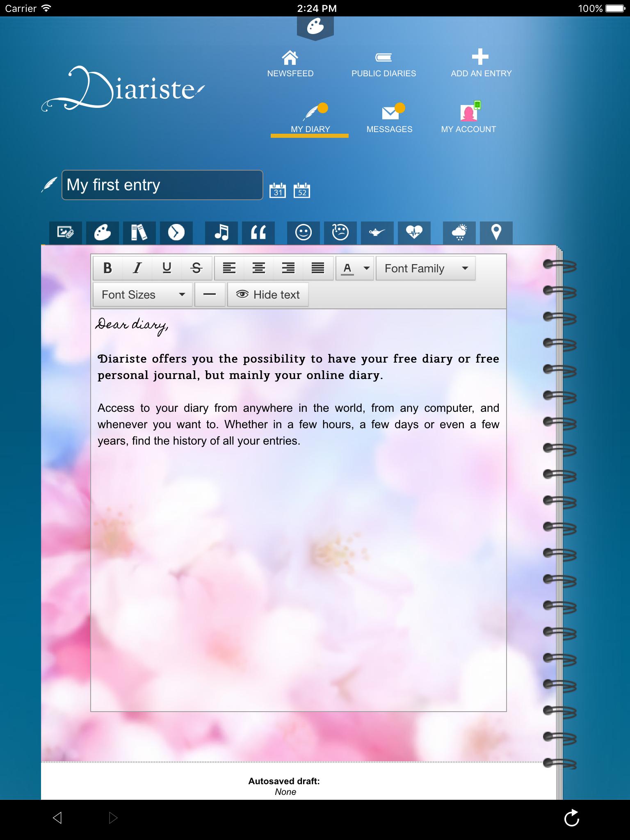
Task: Open the Font Sizes dropdown
Action: (x=143, y=294)
